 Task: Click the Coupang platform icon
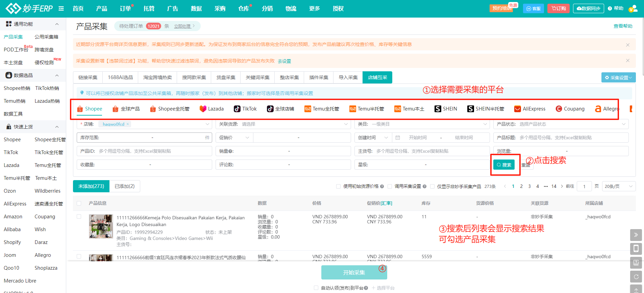(x=559, y=109)
